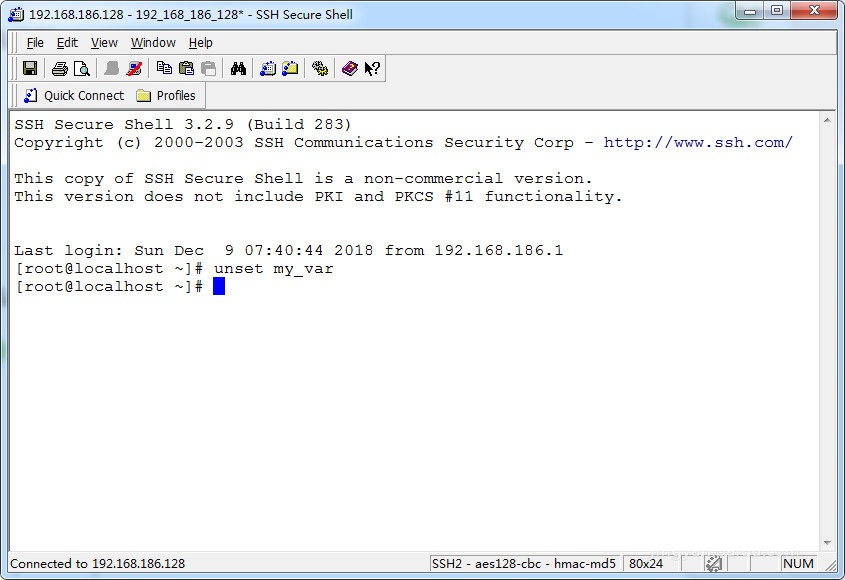Click the Copy icon
Viewport: 845px width, 580px height.
pyautogui.click(x=164, y=69)
